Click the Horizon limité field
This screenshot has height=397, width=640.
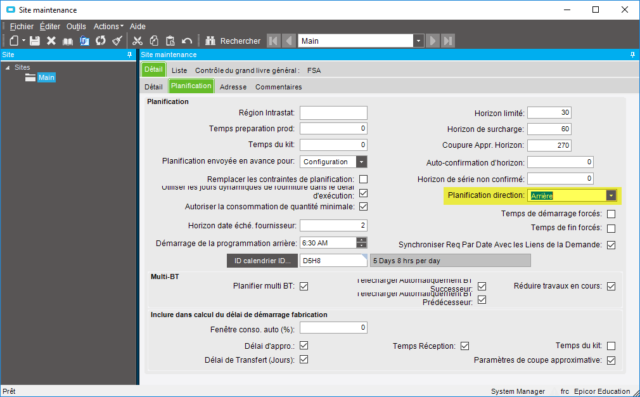[549, 113]
